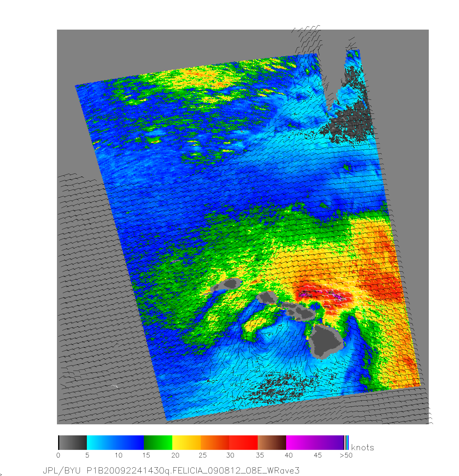Click the orange 25-30 knots color band
459x476 pixels.
[215, 443]
